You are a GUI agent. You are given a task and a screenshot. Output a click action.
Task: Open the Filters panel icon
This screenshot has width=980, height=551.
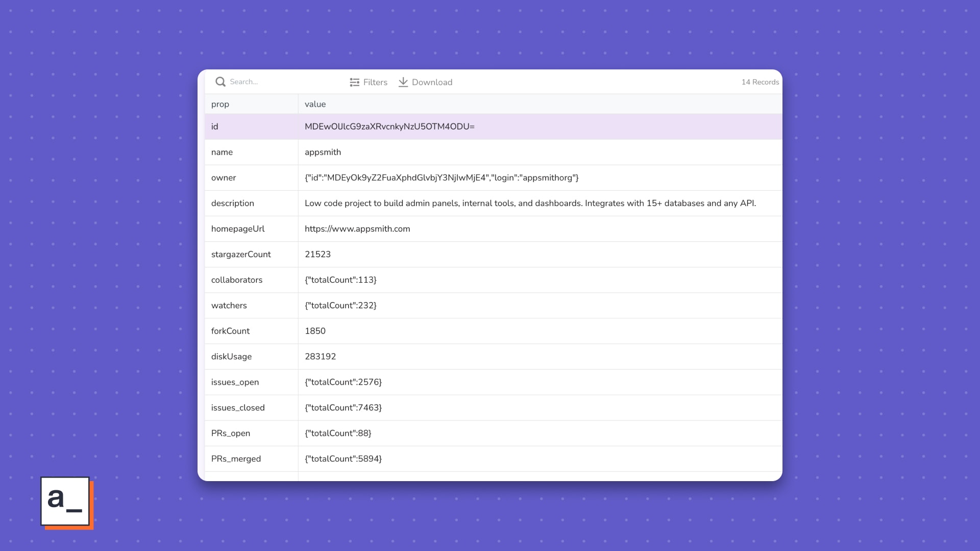point(354,82)
